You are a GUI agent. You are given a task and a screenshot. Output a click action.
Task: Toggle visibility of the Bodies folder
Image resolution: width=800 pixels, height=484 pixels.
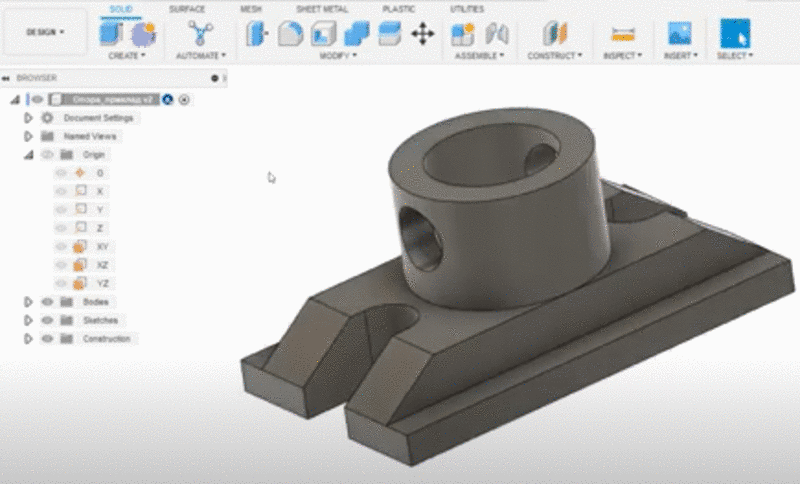(47, 301)
